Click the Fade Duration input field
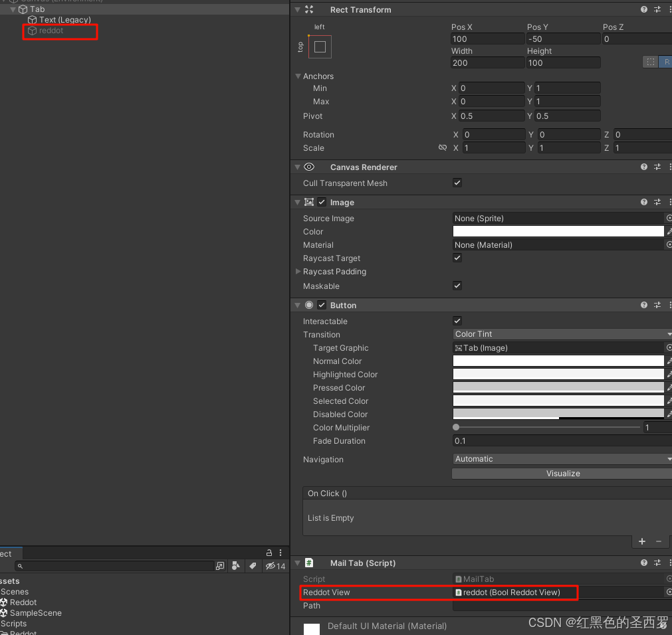Screen dimensions: 672x635 [x=562, y=440]
